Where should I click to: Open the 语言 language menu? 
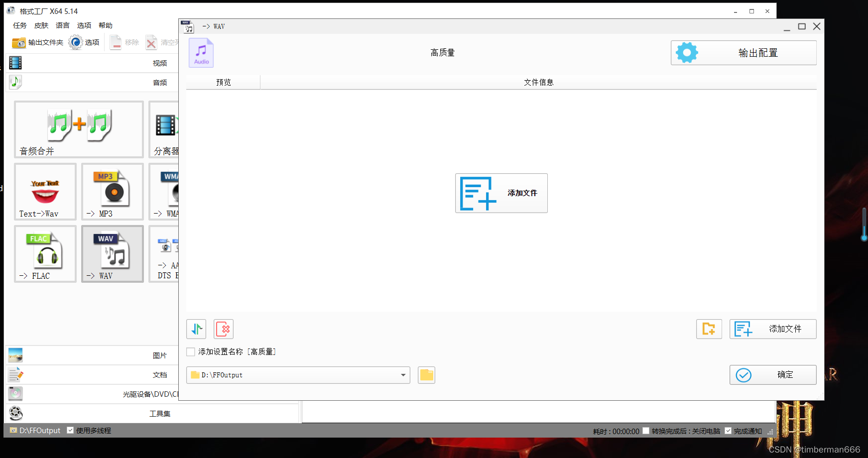[x=63, y=25]
